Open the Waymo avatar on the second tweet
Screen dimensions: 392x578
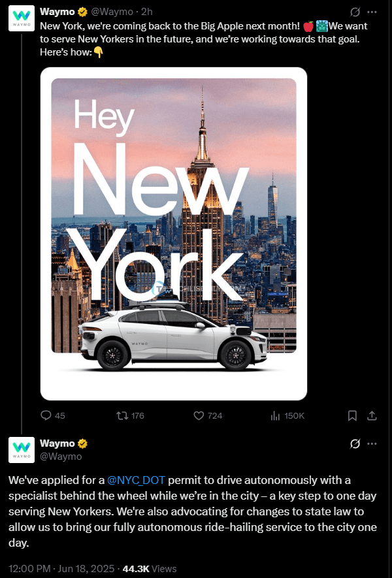[x=22, y=450]
